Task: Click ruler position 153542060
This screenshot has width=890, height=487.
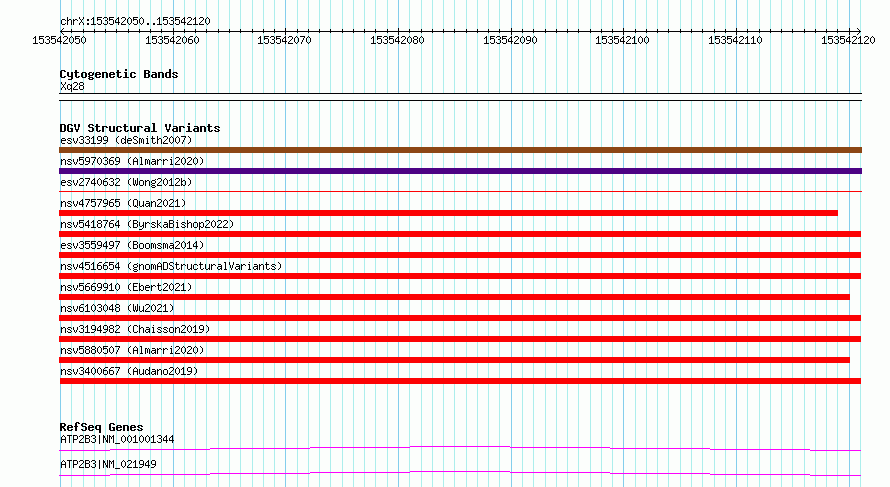Action: click(x=172, y=40)
